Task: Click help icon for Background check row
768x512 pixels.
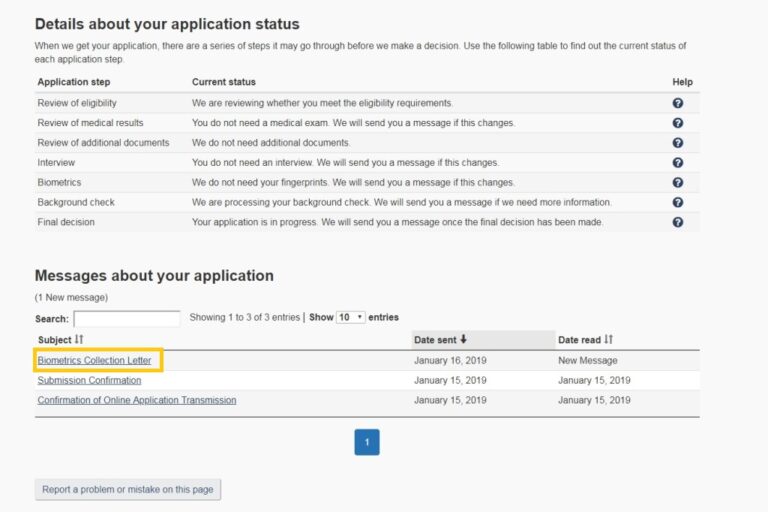Action: [x=677, y=203]
